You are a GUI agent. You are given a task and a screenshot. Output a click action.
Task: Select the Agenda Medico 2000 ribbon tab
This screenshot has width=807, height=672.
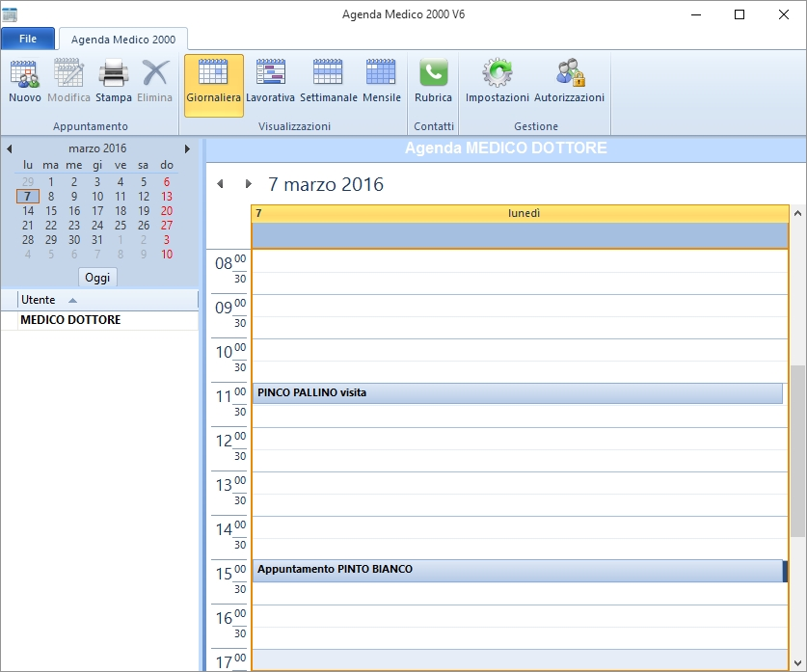(123, 40)
